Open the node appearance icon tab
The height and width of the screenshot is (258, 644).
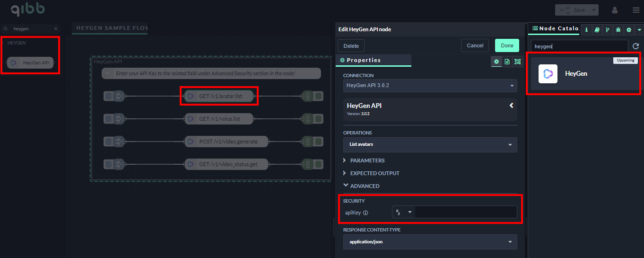pyautogui.click(x=517, y=62)
